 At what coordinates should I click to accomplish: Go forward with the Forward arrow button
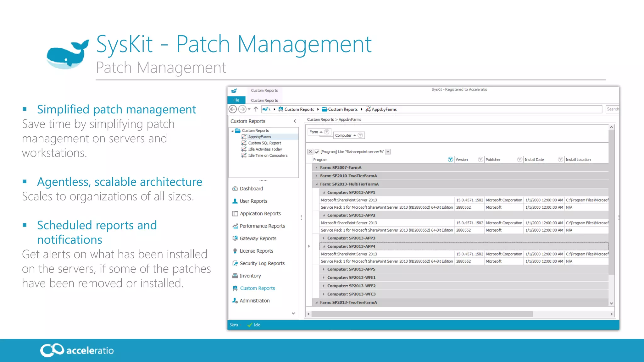242,109
